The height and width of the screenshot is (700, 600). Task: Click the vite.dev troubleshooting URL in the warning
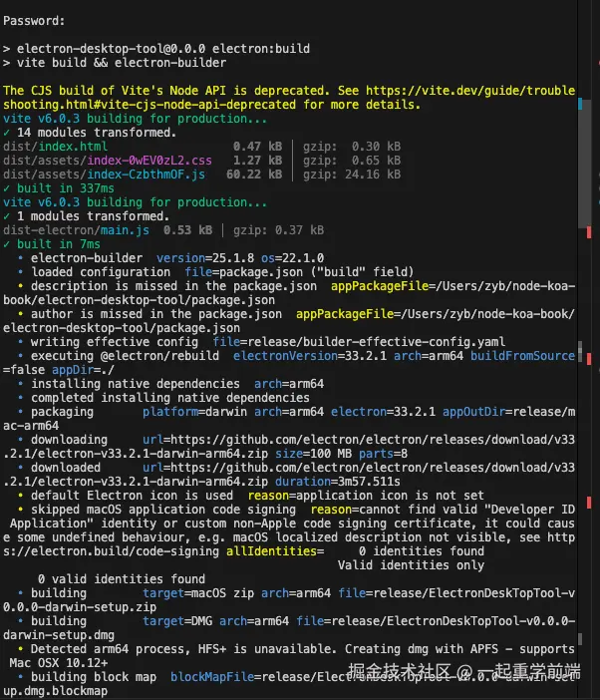[289, 98]
